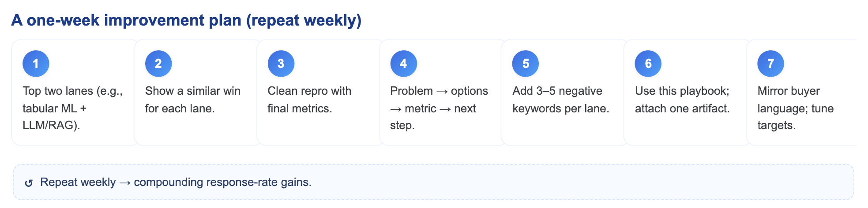Click the step 3 number badge

(x=281, y=63)
